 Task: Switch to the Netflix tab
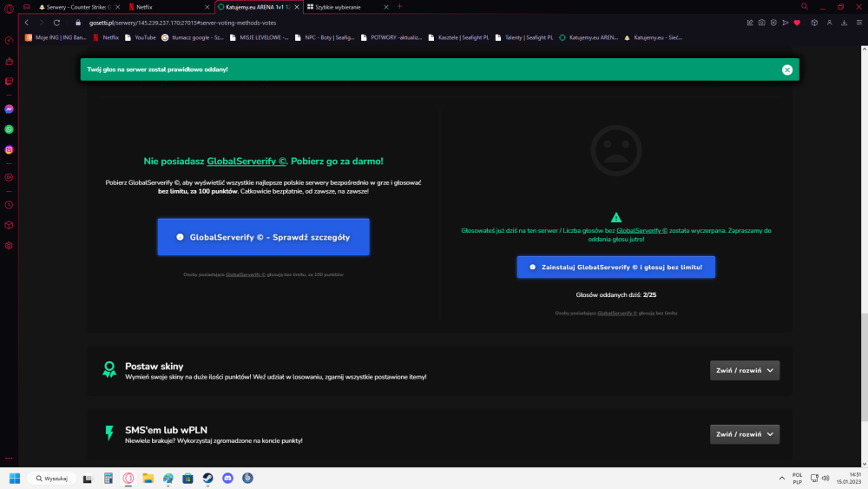(165, 7)
